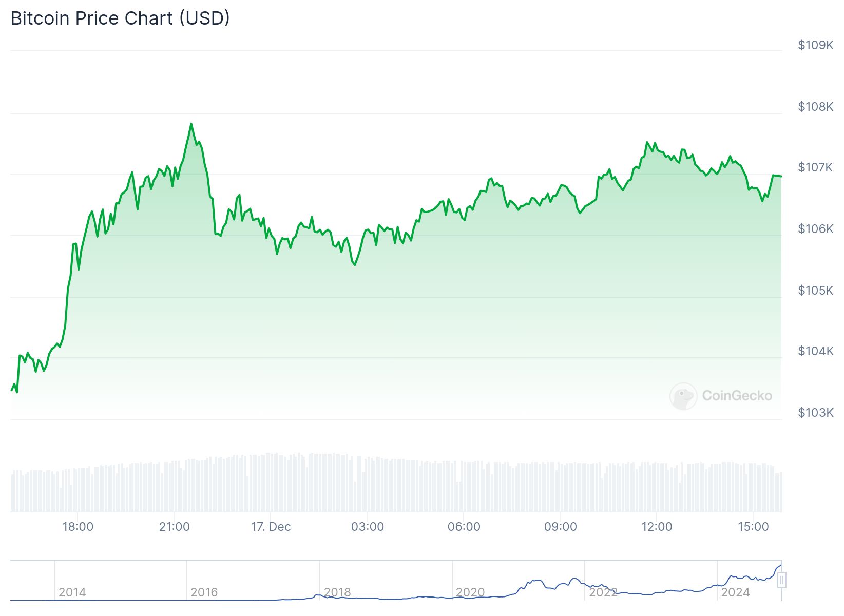Click the 21:00 time axis label

coord(175,527)
